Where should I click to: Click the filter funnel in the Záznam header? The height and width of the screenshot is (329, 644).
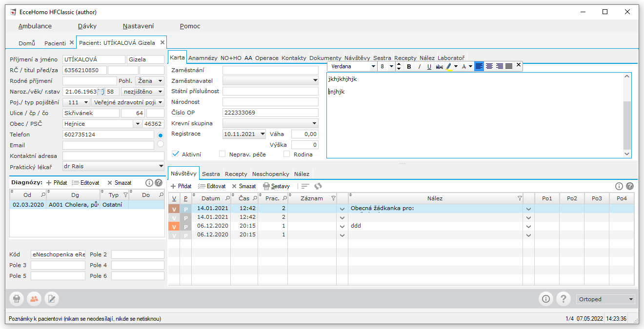coord(333,198)
